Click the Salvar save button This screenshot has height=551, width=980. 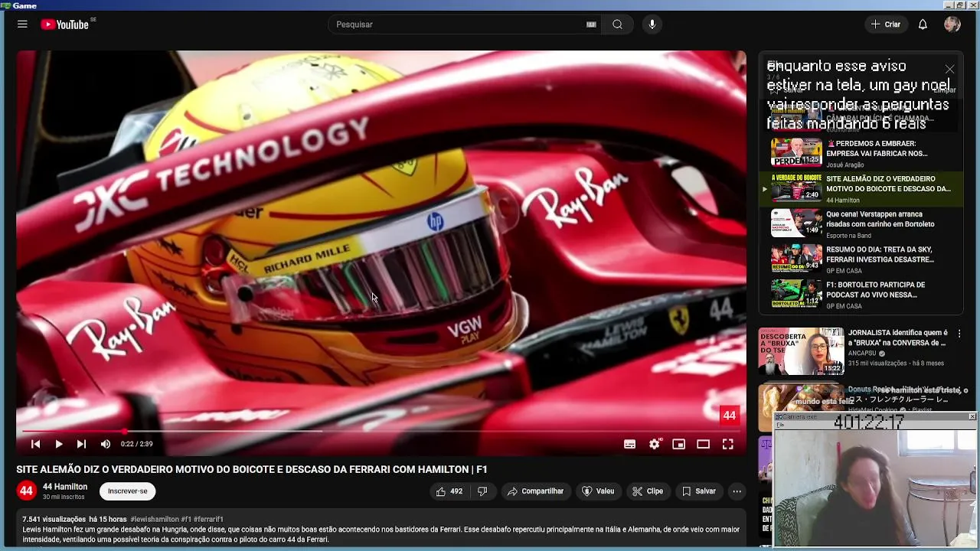pyautogui.click(x=699, y=491)
